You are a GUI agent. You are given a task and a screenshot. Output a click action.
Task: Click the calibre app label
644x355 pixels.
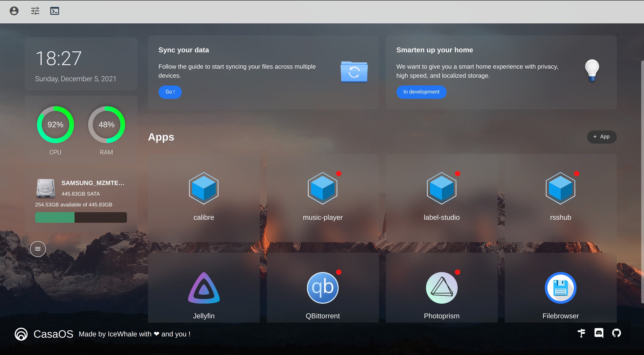pos(204,217)
